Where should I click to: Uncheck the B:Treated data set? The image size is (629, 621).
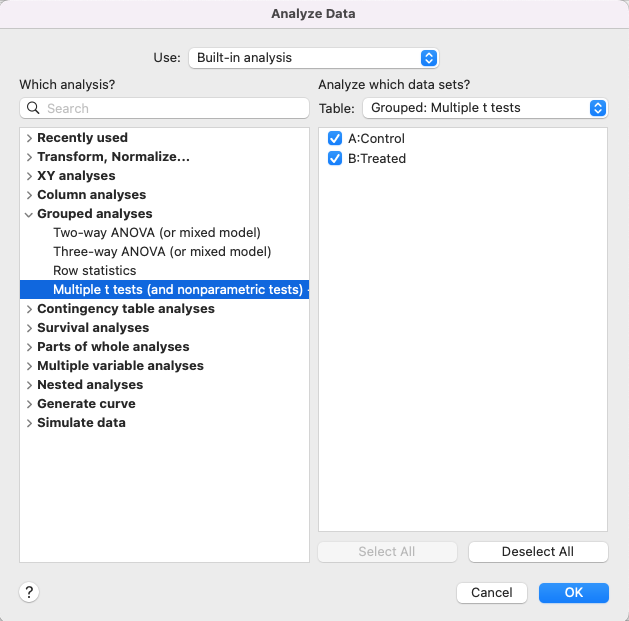(335, 158)
